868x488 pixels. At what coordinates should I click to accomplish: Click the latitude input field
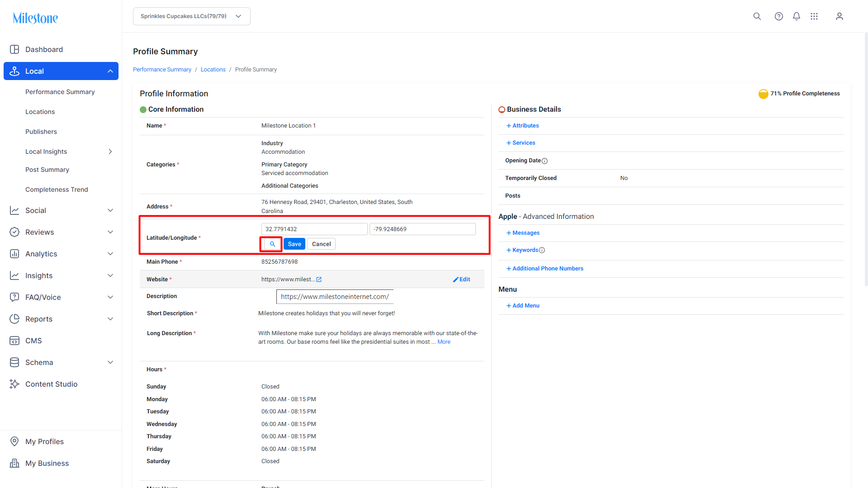pyautogui.click(x=314, y=229)
